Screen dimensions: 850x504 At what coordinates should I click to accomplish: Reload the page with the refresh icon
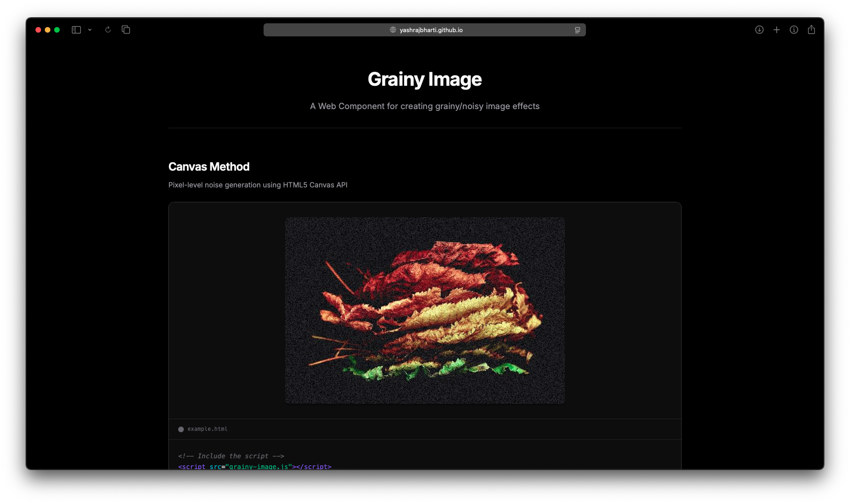108,30
